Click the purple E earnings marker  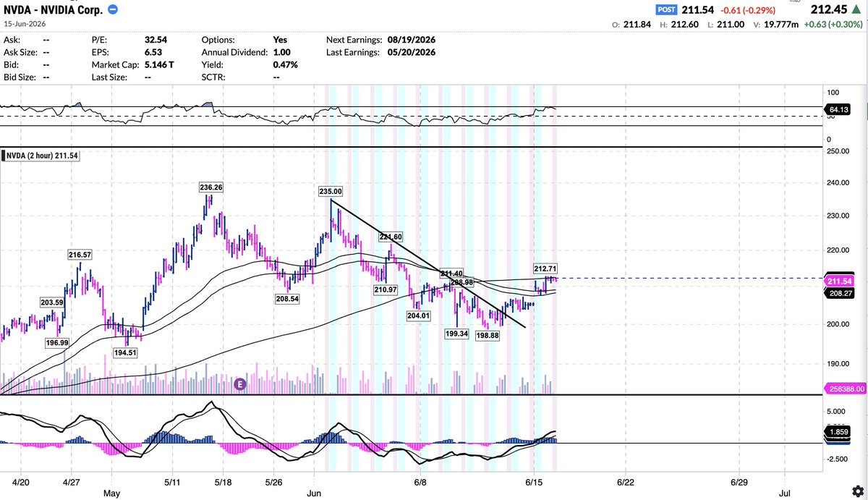pos(240,385)
